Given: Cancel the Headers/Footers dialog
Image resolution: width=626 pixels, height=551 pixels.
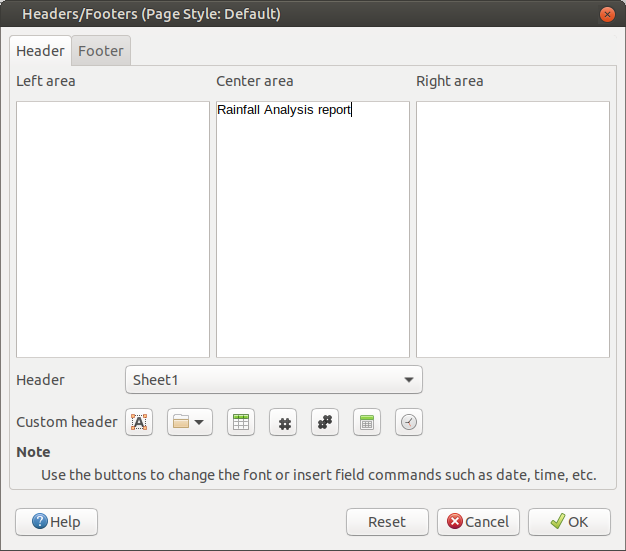Looking at the screenshot, I should tap(478, 522).
